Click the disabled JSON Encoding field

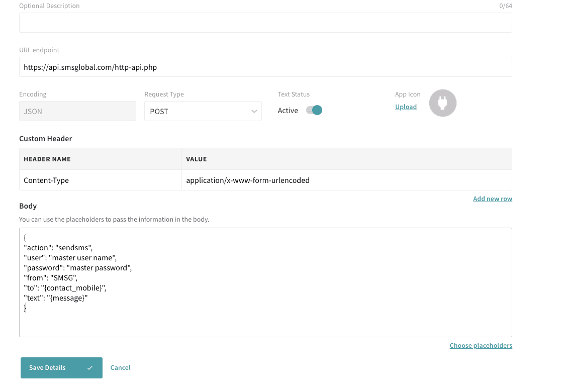coord(77,111)
